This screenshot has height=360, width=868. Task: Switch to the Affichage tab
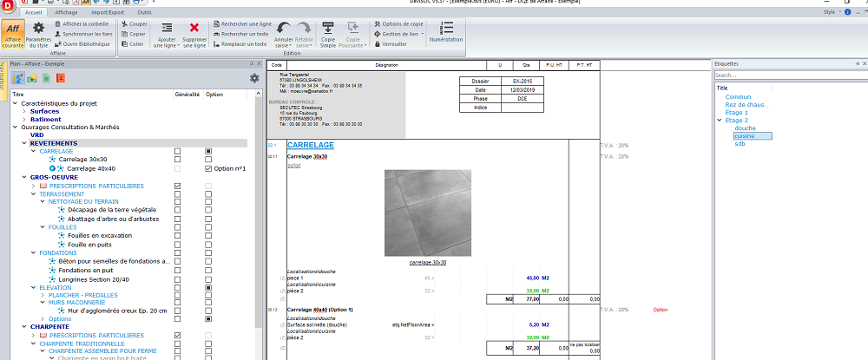(x=67, y=11)
